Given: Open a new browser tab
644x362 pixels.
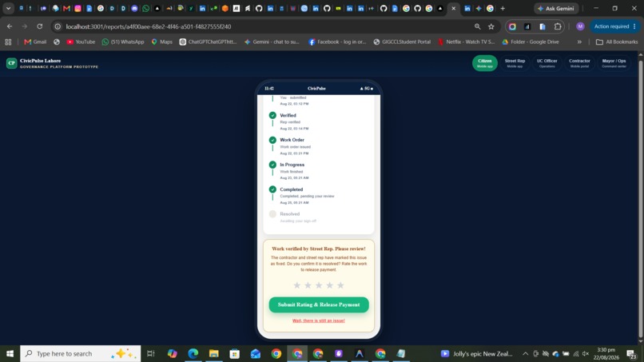Looking at the screenshot, I should point(503,8).
